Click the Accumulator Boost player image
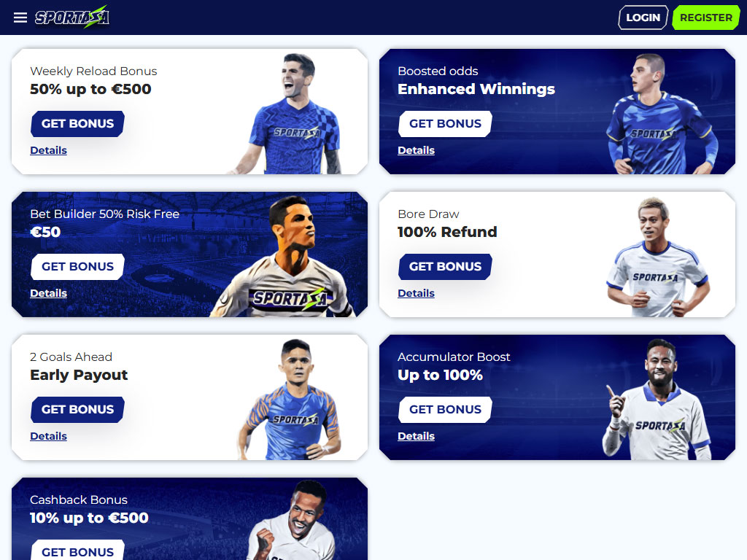 [657, 399]
